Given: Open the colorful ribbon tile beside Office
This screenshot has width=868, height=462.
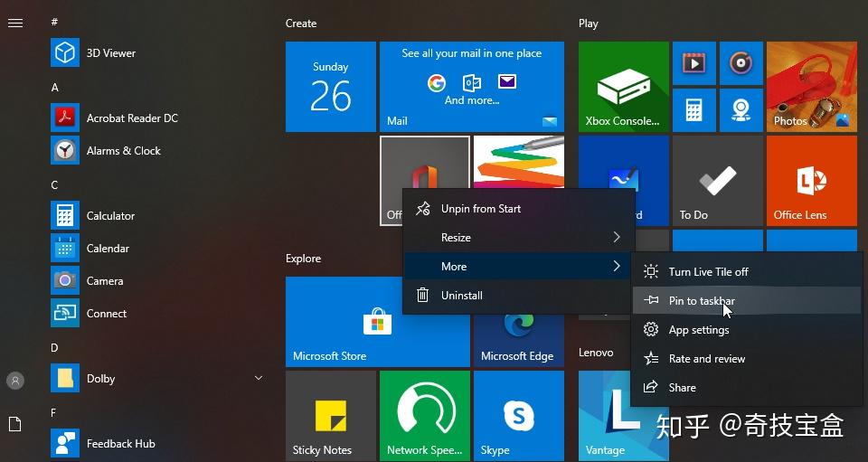Looking at the screenshot, I should pyautogui.click(x=519, y=162).
